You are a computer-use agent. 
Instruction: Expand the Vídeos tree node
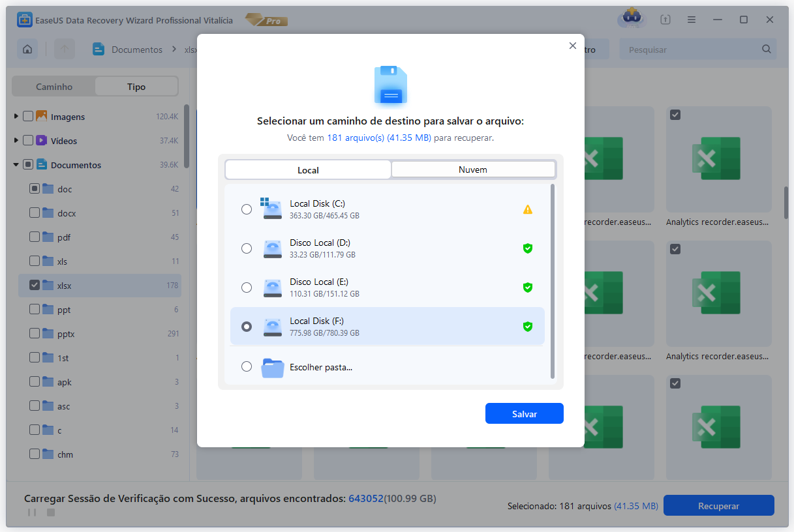16,141
